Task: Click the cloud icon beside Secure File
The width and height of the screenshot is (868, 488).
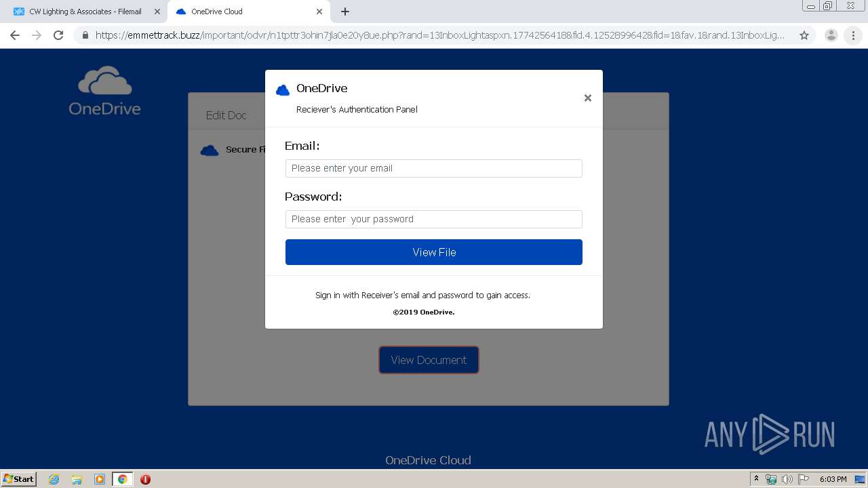Action: 210,150
